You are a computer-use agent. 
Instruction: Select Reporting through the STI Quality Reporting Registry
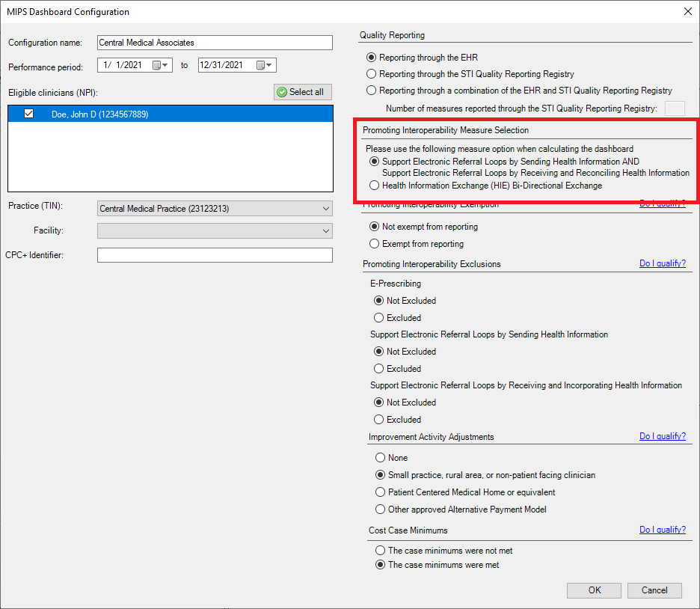point(372,74)
